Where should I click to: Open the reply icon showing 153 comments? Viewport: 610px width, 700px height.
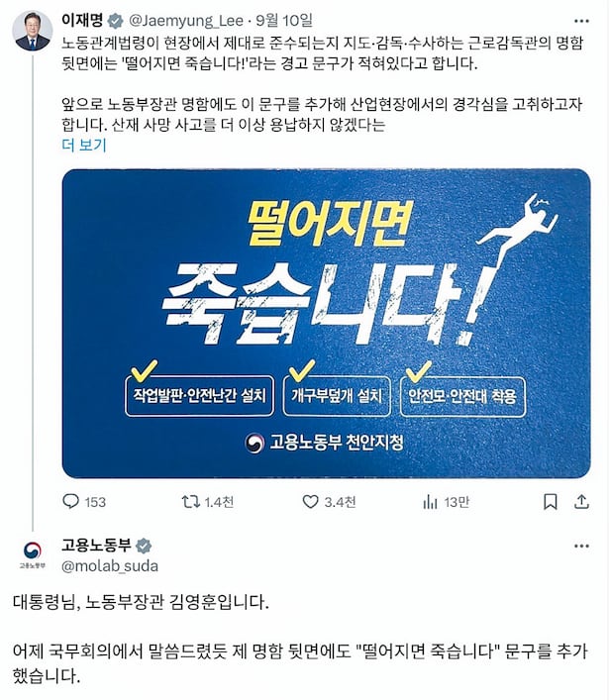[71, 502]
